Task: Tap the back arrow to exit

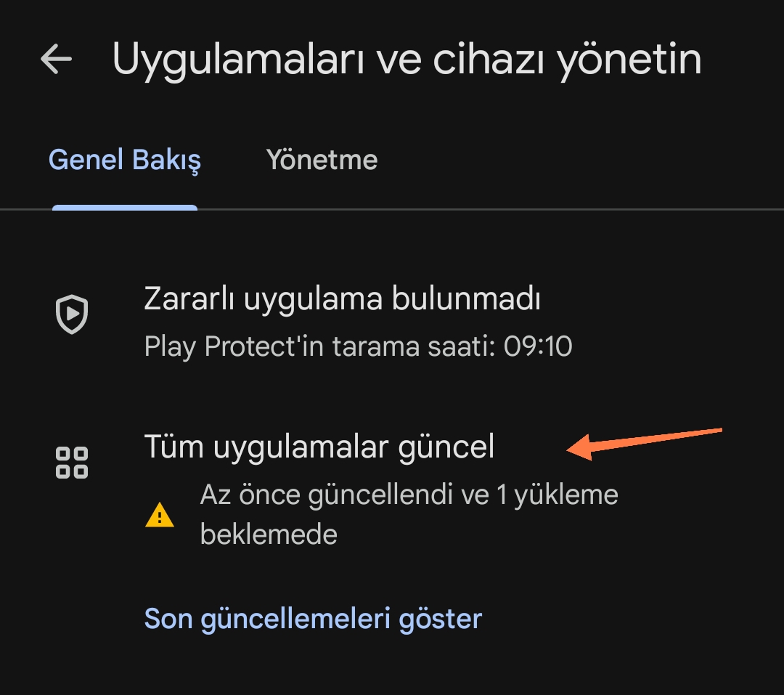Action: [x=55, y=60]
